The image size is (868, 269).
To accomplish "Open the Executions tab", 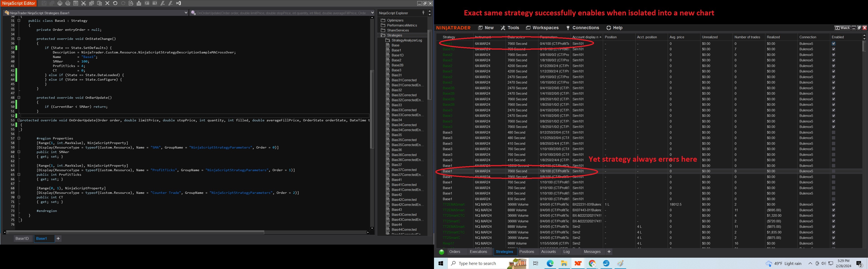I will [x=478, y=252].
